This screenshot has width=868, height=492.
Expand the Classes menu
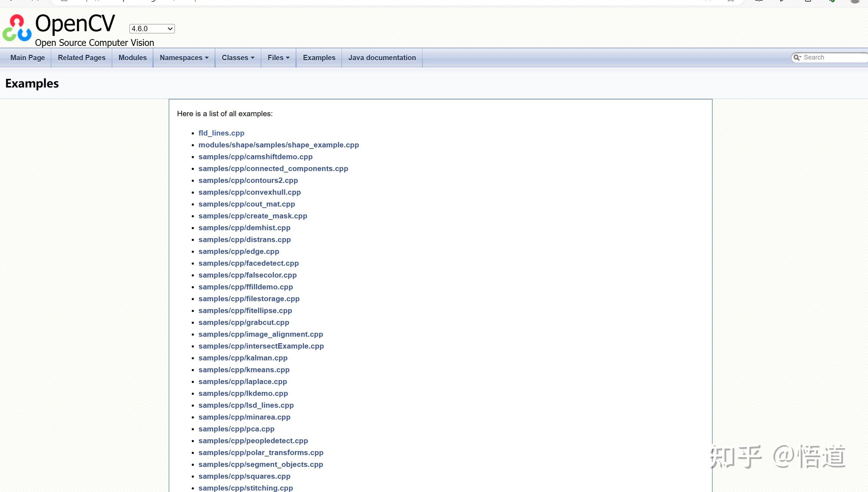point(238,58)
